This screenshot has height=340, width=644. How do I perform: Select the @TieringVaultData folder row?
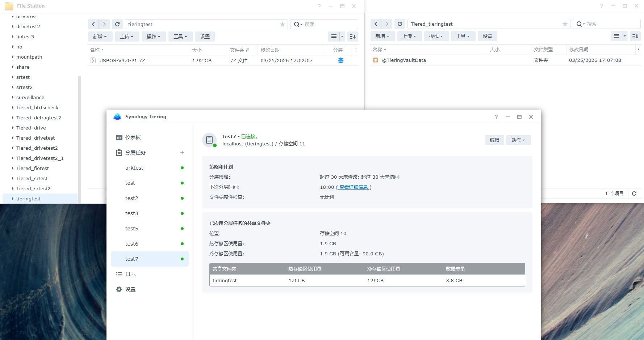pyautogui.click(x=404, y=60)
